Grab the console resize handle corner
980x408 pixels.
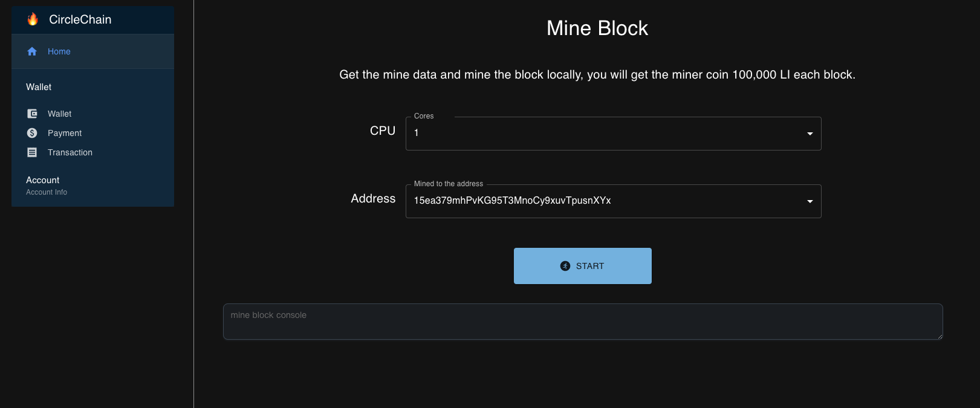[x=939, y=337]
